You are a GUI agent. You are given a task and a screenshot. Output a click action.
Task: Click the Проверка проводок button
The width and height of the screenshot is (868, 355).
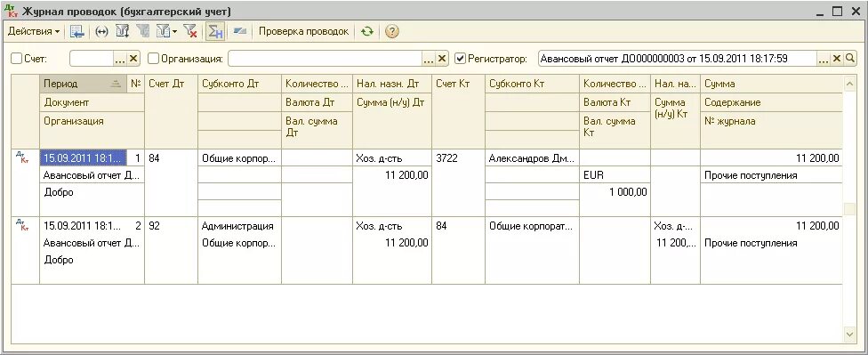[304, 31]
